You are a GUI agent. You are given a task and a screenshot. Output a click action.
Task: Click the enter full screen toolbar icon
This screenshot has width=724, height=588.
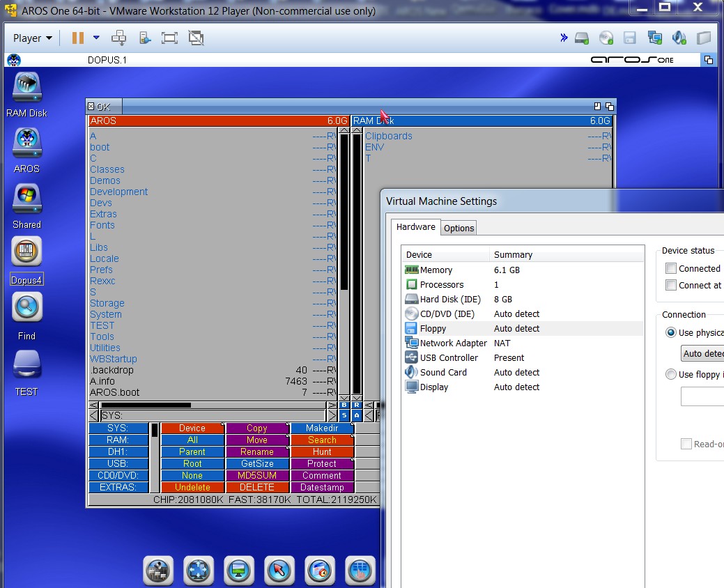click(169, 38)
